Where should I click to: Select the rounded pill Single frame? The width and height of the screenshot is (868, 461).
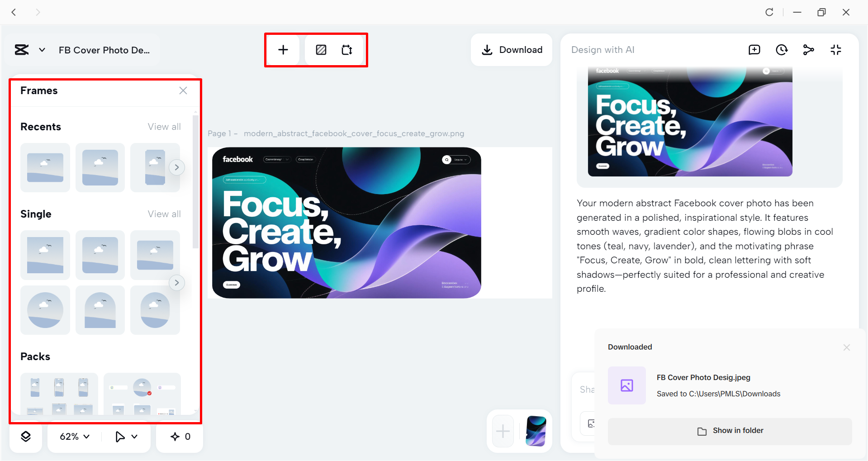coord(155,310)
